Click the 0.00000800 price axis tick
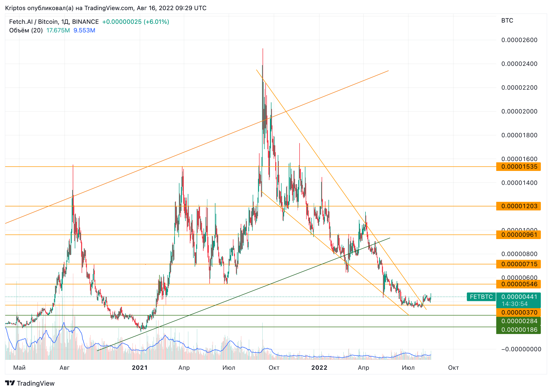Viewport: 552px width, 392px height. click(519, 254)
